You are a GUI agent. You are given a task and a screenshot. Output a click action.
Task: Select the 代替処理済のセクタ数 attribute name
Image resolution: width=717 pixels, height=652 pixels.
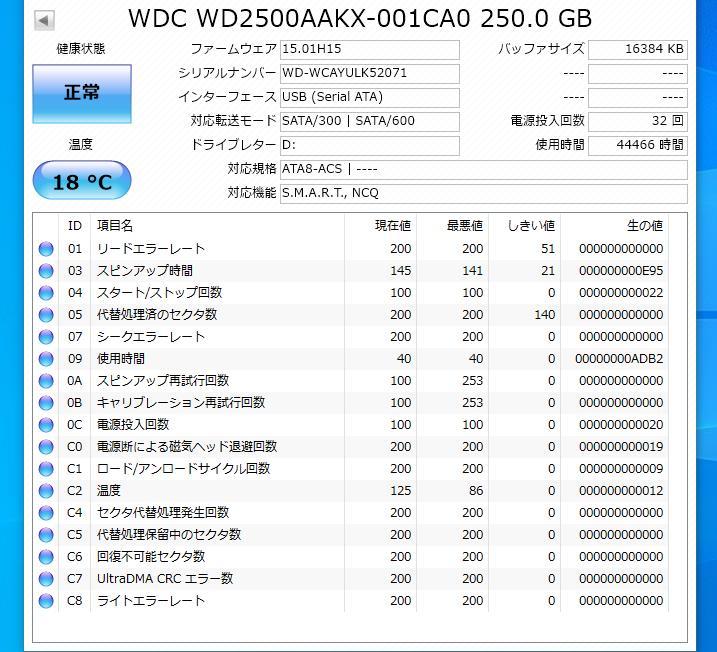157,315
